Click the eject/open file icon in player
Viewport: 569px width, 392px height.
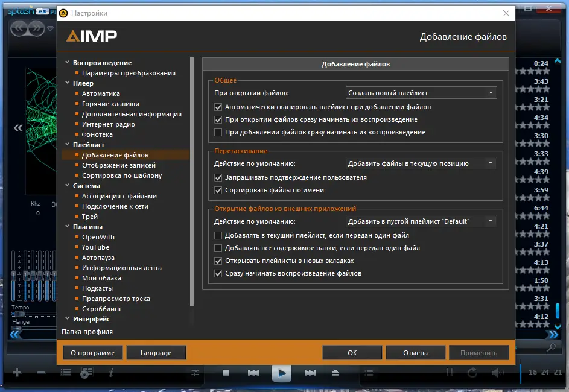pyautogui.click(x=335, y=373)
